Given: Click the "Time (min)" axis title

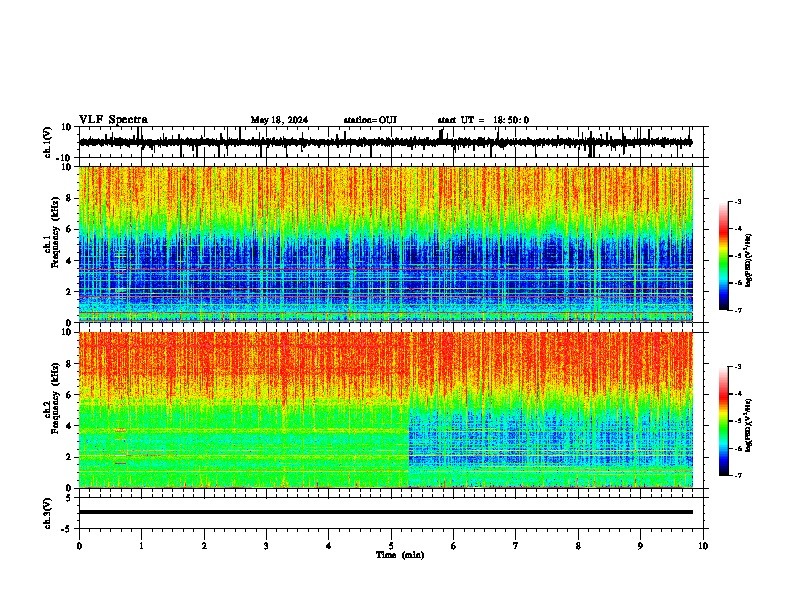Looking at the screenshot, I should (400, 555).
